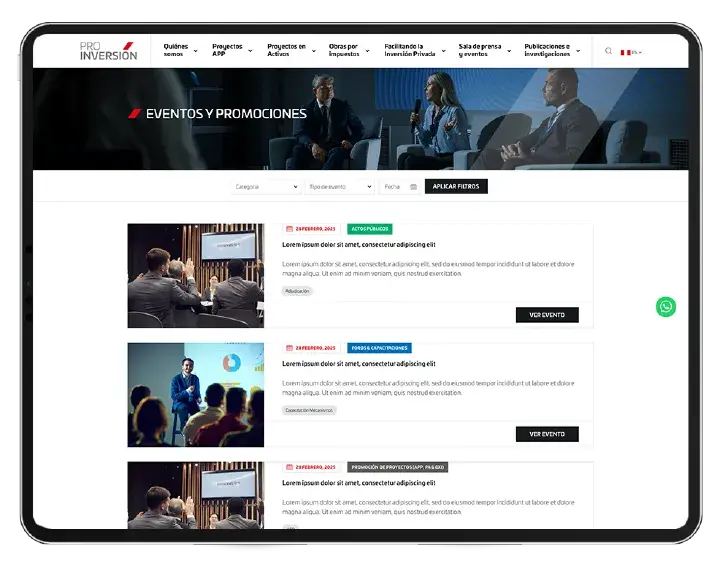The width and height of the screenshot is (721, 569).
Task: Open the Obras por Impuestos menu
Action: pyautogui.click(x=344, y=50)
